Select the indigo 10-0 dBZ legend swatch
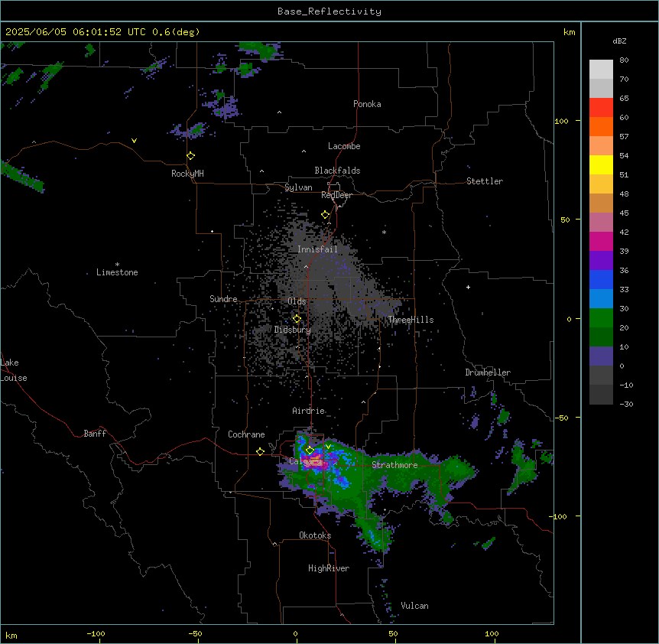 coord(601,356)
